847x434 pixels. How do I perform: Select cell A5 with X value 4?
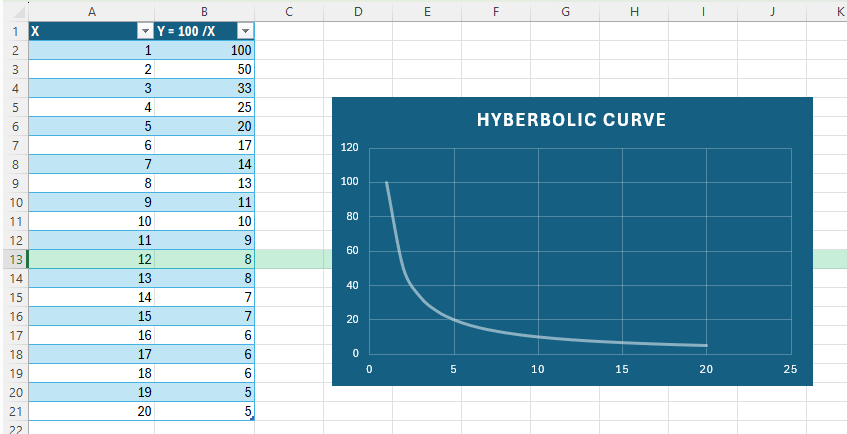[x=91, y=107]
